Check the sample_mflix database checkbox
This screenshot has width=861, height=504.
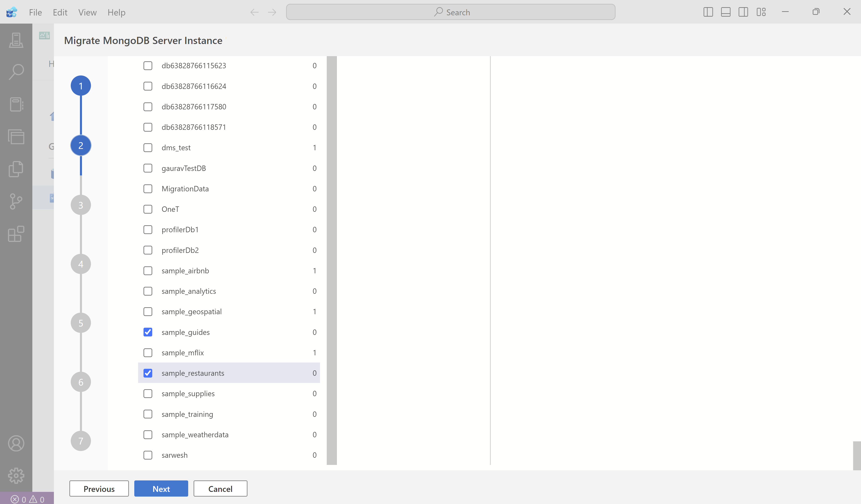(148, 352)
